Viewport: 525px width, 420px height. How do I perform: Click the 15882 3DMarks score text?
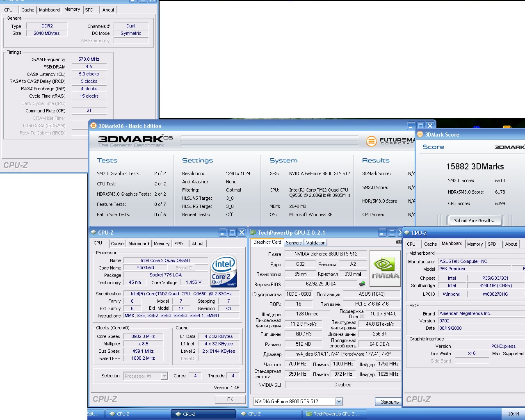click(x=475, y=167)
